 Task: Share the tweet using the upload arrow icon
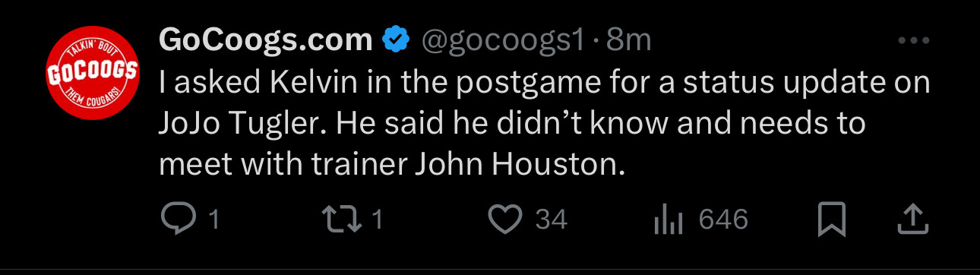point(913,220)
